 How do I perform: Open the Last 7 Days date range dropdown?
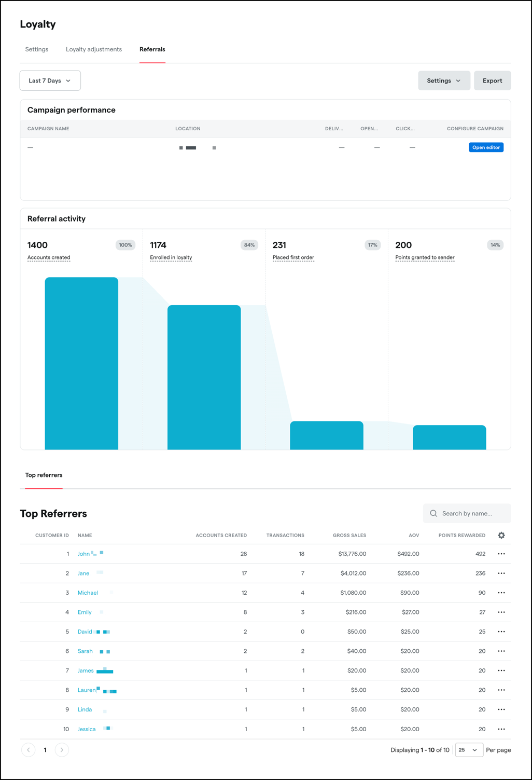coord(50,80)
